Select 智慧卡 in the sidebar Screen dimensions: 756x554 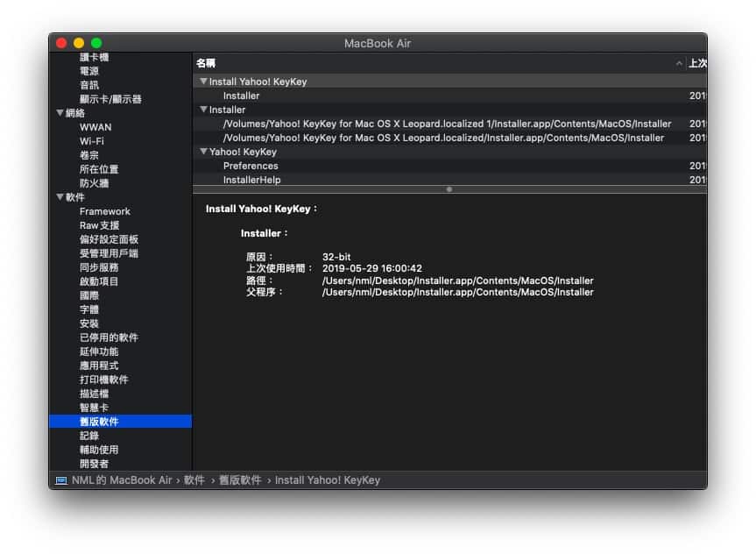pos(94,407)
